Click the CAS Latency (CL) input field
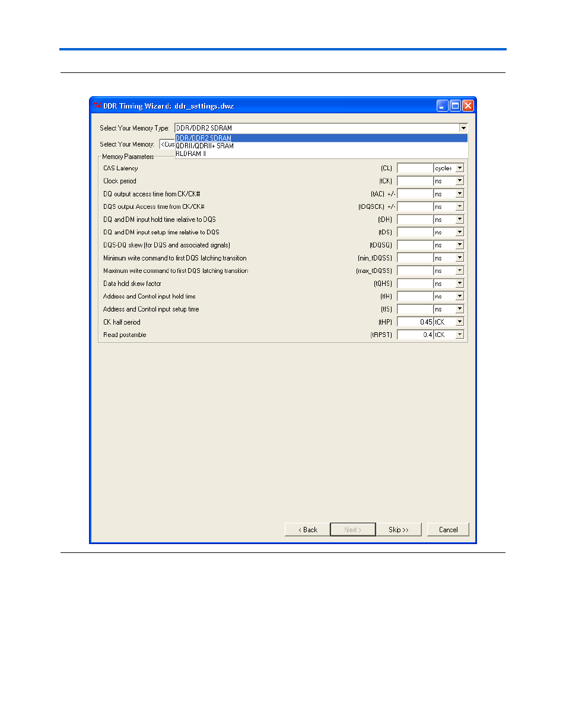The width and height of the screenshot is (566, 728). coord(415,169)
